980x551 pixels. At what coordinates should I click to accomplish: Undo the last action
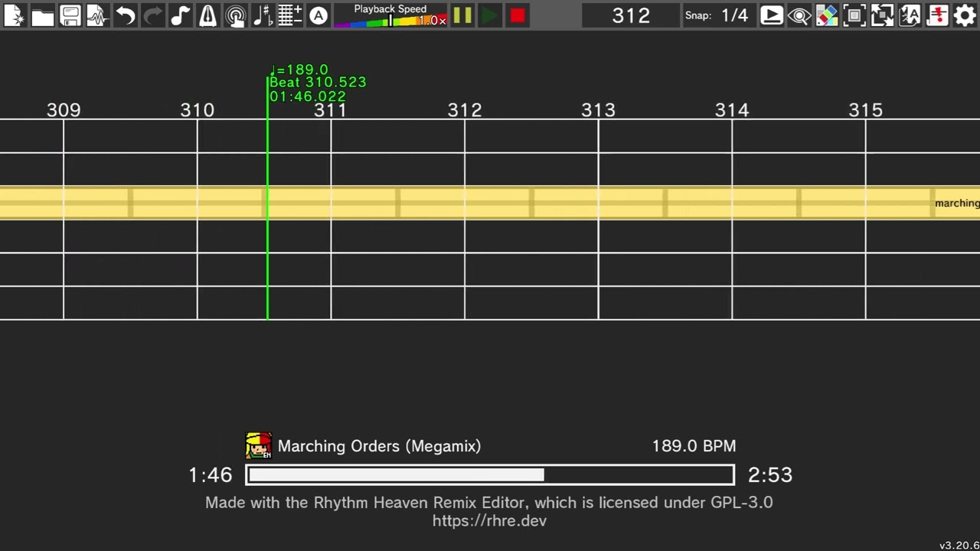coord(125,15)
